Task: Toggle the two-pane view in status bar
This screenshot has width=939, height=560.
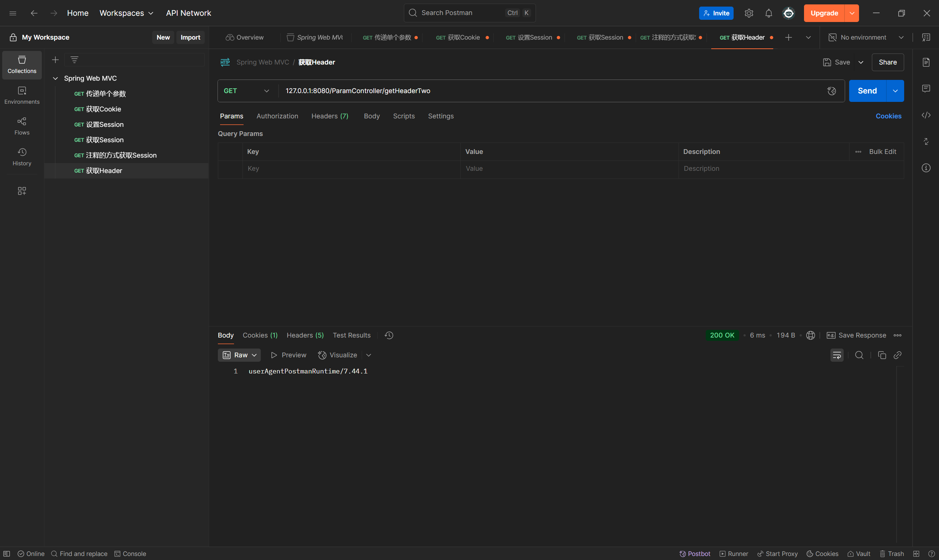Action: click(x=916, y=553)
